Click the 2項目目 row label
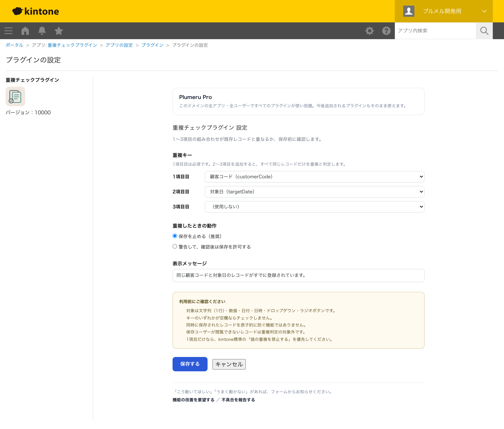Image resolution: width=504 pixels, height=429 pixels. pyautogui.click(x=181, y=192)
